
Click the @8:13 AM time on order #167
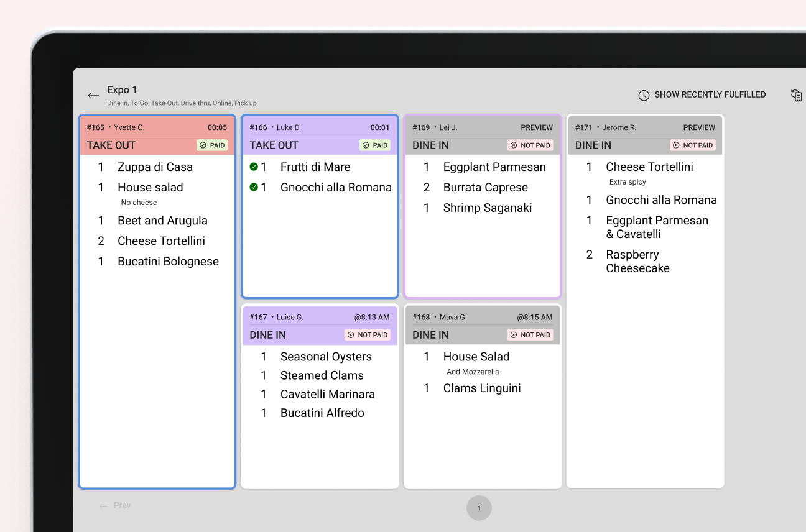click(372, 317)
